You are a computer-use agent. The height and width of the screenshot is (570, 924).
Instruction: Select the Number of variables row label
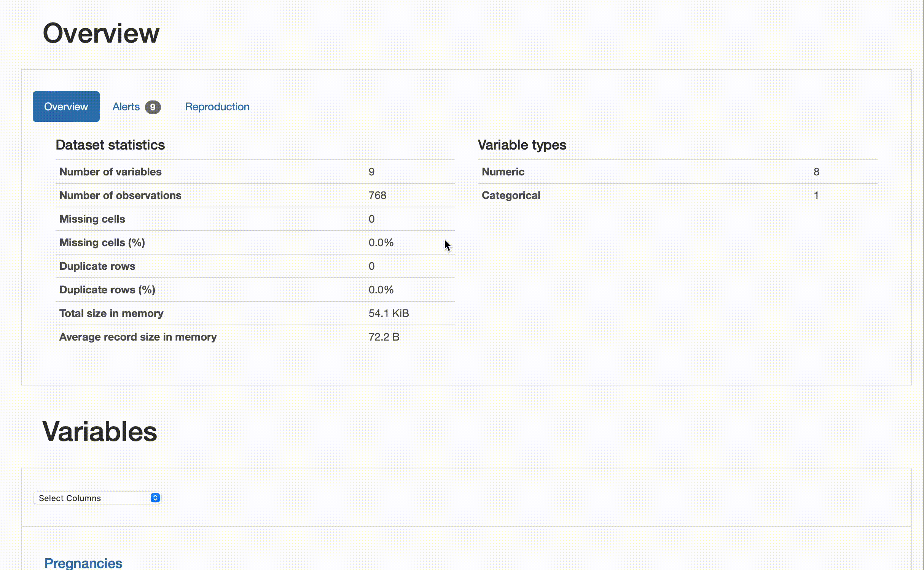tap(110, 172)
